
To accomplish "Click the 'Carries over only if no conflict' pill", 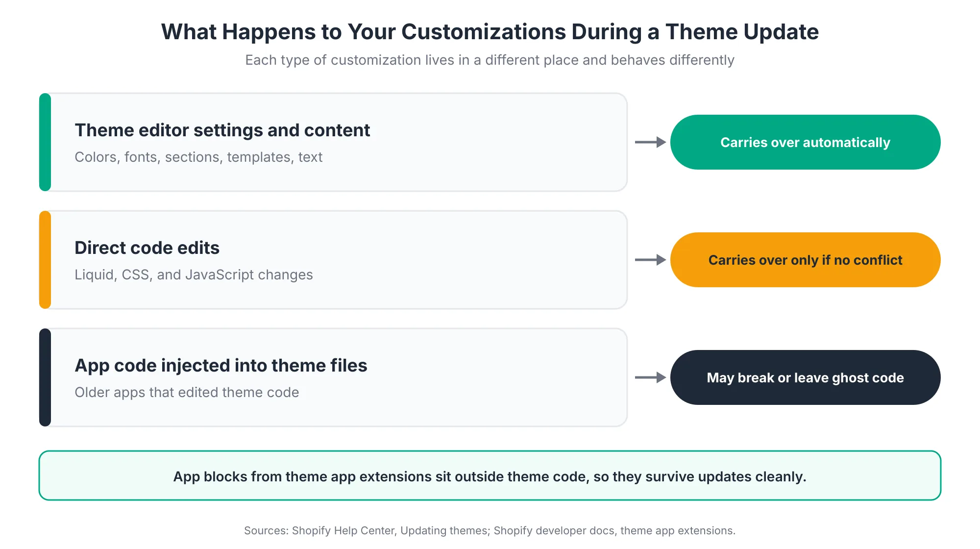I will click(x=805, y=260).
